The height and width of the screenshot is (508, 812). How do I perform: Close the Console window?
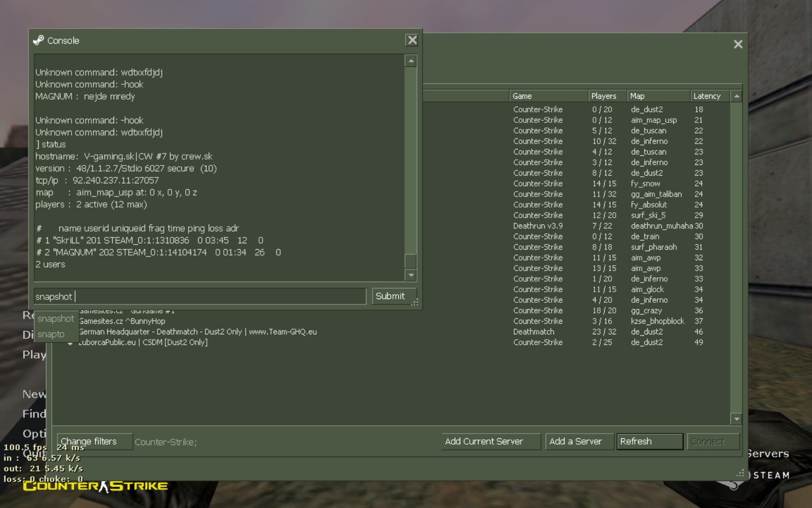click(412, 40)
